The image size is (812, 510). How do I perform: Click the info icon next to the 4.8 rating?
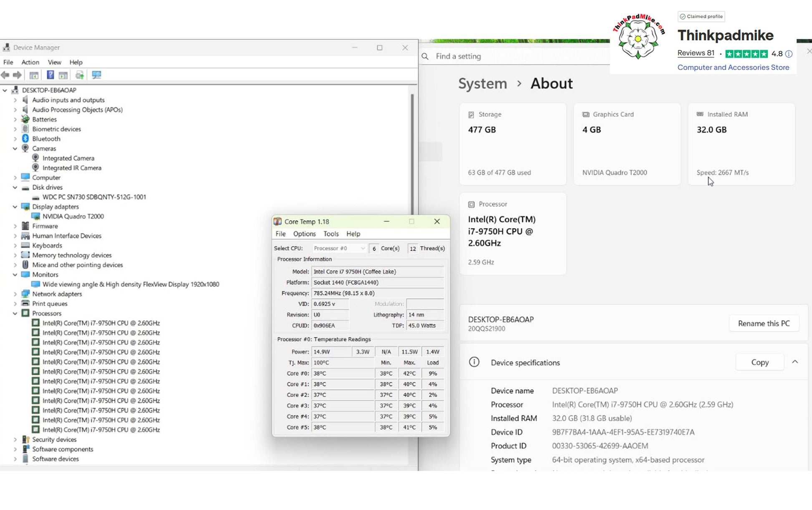pos(789,54)
